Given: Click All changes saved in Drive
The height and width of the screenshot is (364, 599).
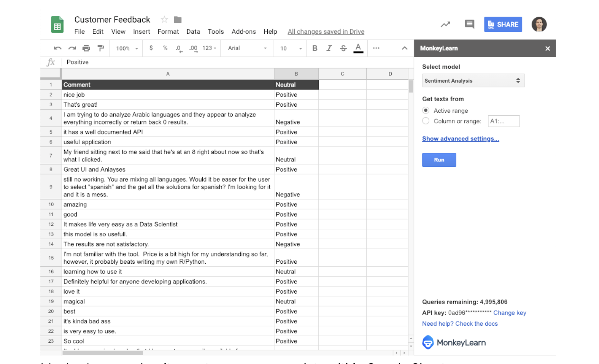Looking at the screenshot, I should (x=326, y=31).
